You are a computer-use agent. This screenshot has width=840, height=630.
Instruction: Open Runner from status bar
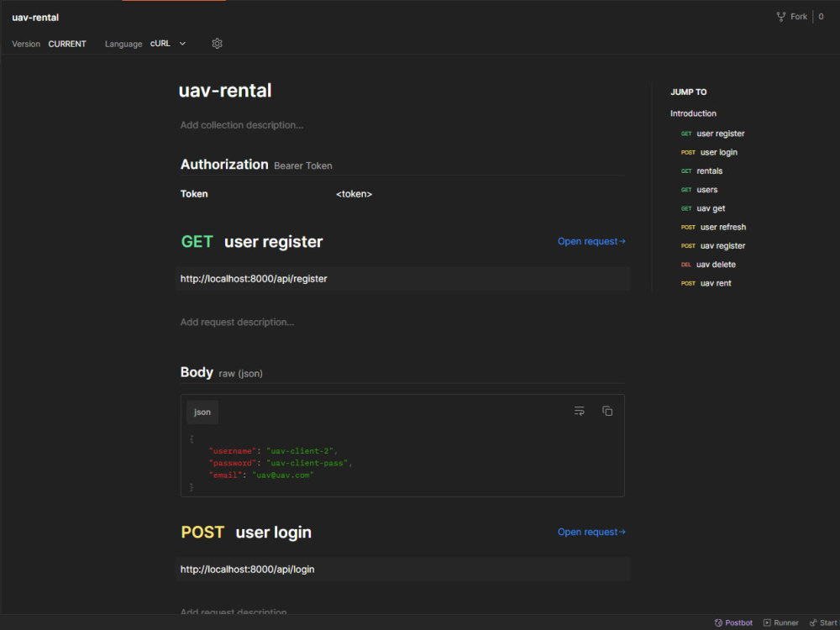780,622
